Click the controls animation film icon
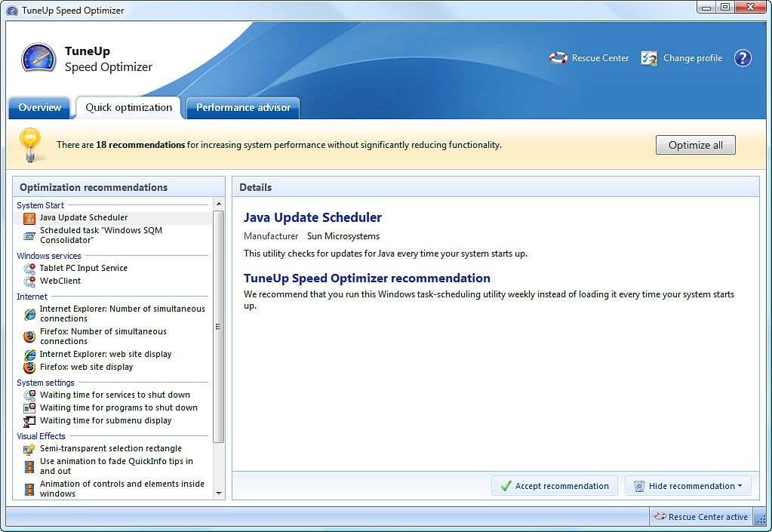 pos(29,489)
